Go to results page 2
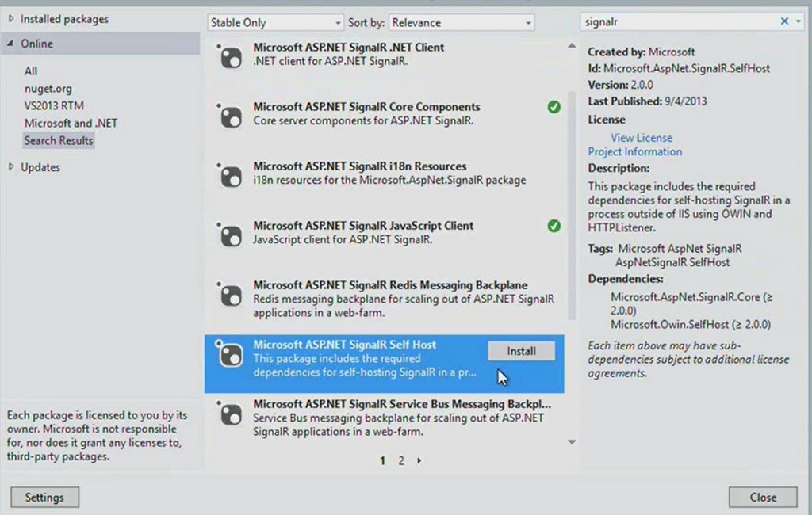Screen dimensions: 812x515 (x=400, y=460)
